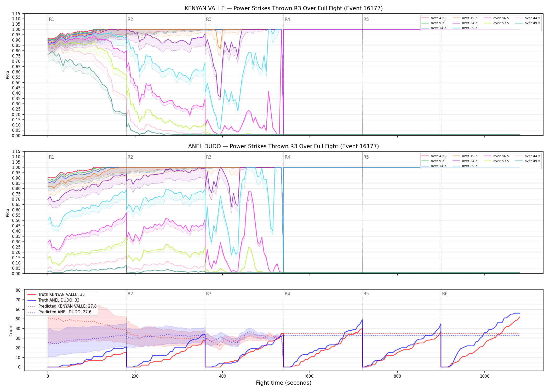Select 'over 19.5' in KENYAN VALLE legend
The image size is (549, 392).
pyautogui.click(x=465, y=18)
